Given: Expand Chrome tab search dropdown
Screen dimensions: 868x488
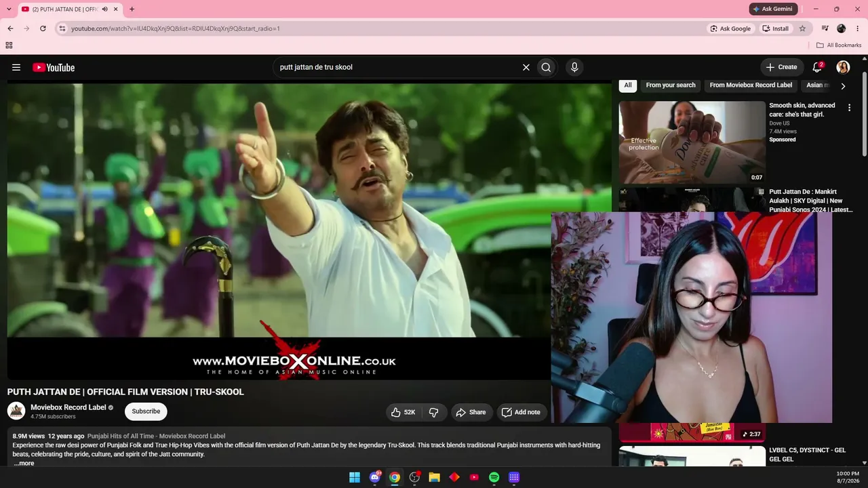Looking at the screenshot, I should (7, 9).
